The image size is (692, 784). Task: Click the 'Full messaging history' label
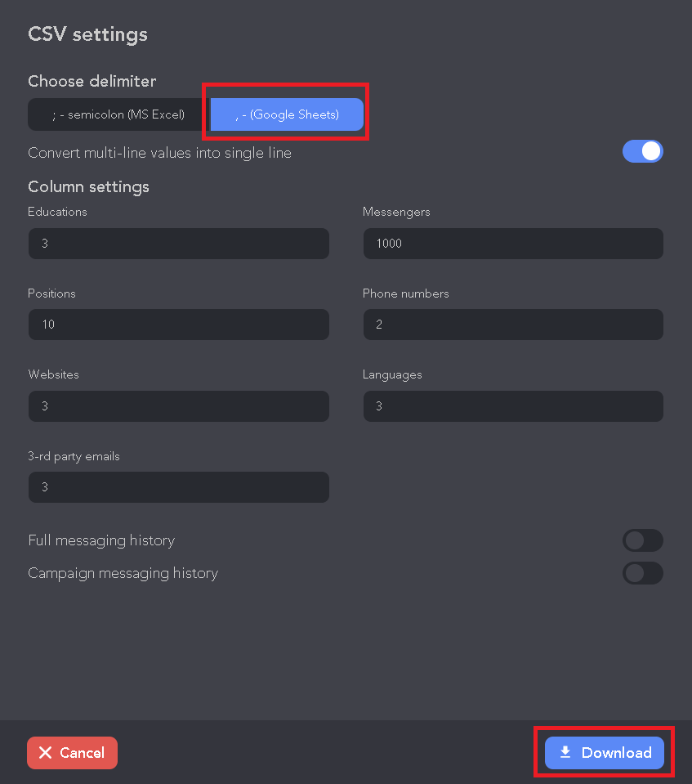point(101,540)
